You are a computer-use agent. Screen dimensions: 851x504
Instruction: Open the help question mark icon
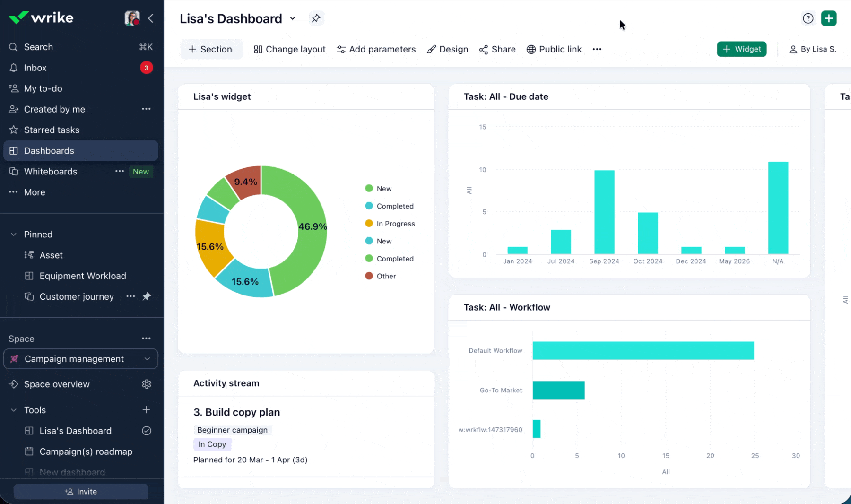click(x=808, y=18)
